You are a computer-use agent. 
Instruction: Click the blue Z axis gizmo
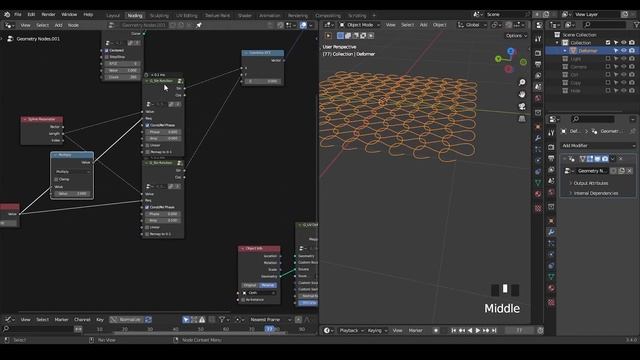(x=511, y=51)
